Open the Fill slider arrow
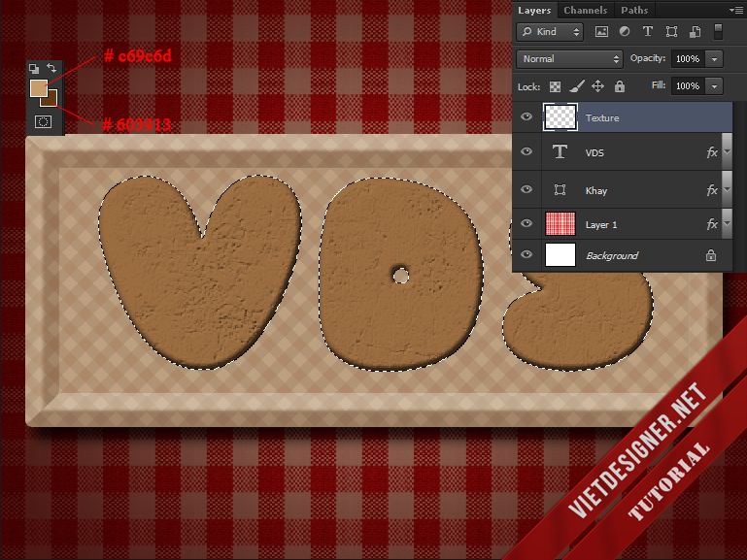The width and height of the screenshot is (747, 560). point(714,86)
